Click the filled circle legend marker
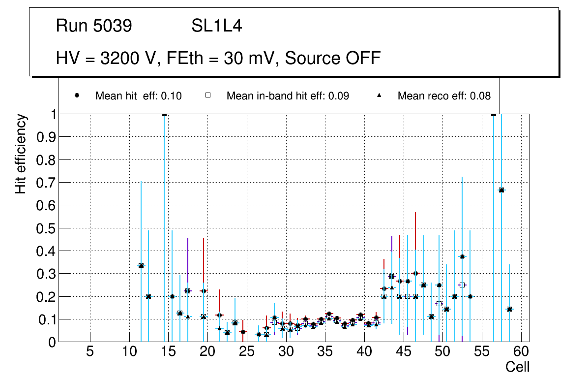This screenshot has height=380, width=588. click(x=77, y=96)
